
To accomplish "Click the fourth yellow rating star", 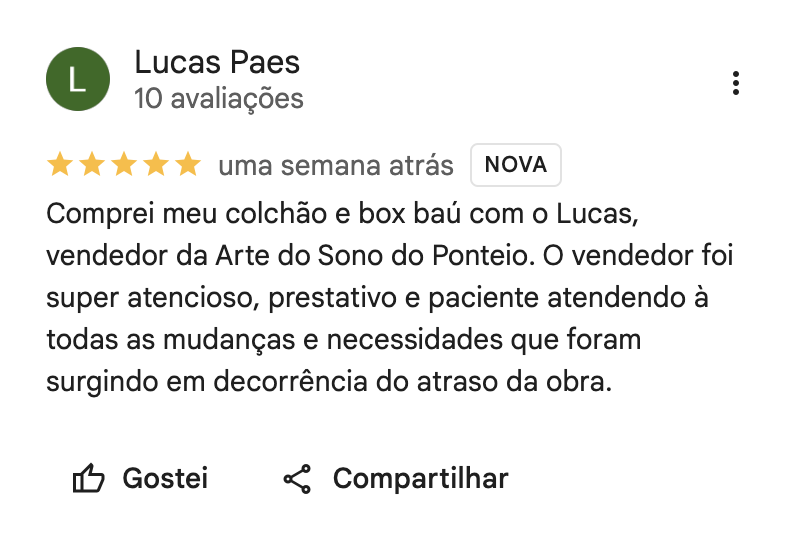I will coord(156,165).
